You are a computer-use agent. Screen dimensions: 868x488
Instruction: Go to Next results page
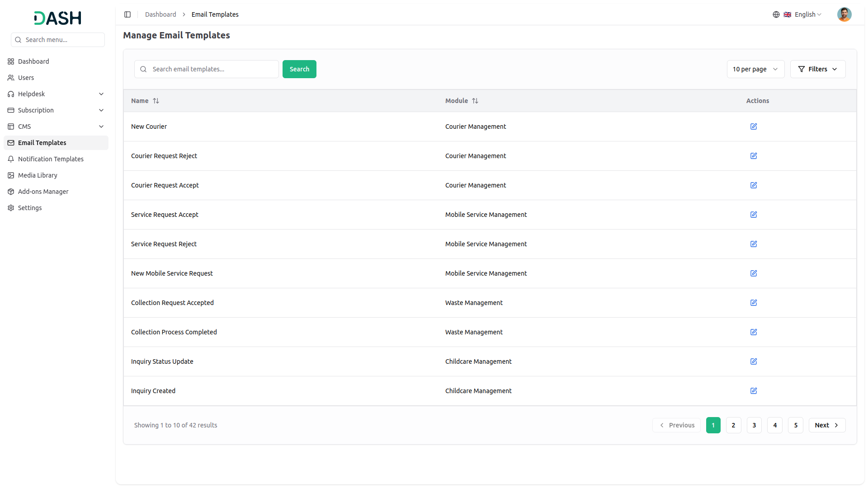(x=826, y=425)
